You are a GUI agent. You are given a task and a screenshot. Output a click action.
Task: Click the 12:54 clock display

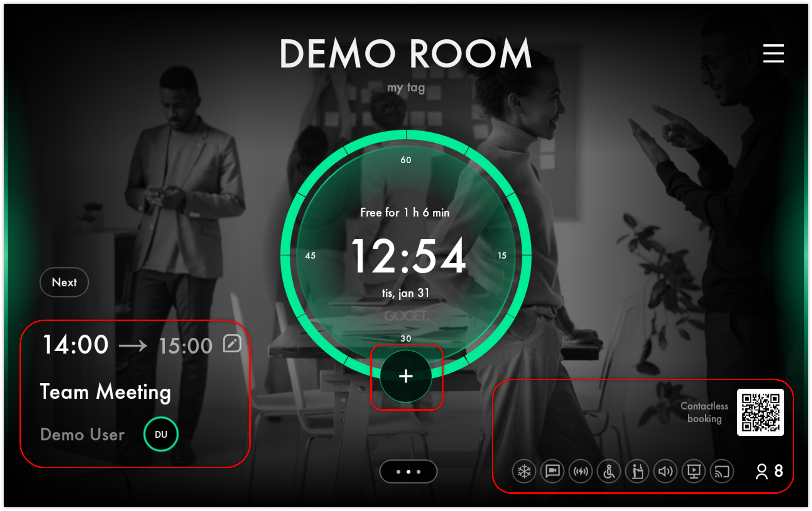(408, 256)
